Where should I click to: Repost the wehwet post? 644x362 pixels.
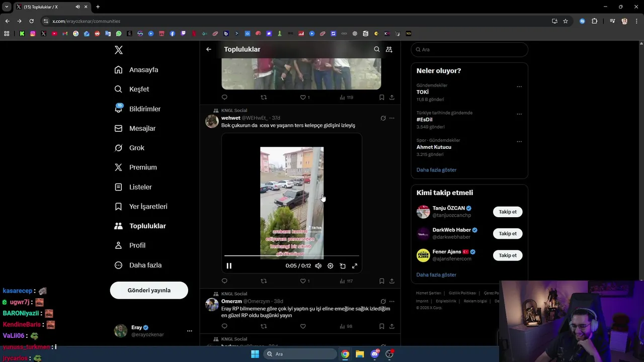(264, 281)
